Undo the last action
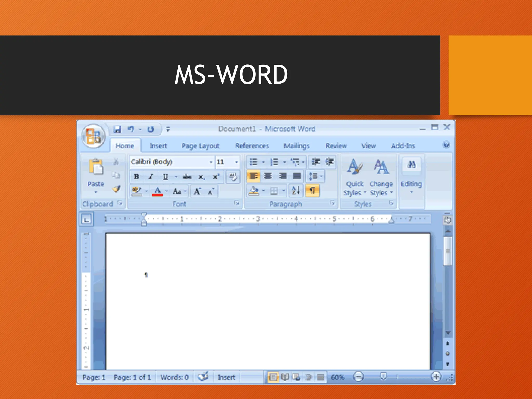 coord(131,129)
